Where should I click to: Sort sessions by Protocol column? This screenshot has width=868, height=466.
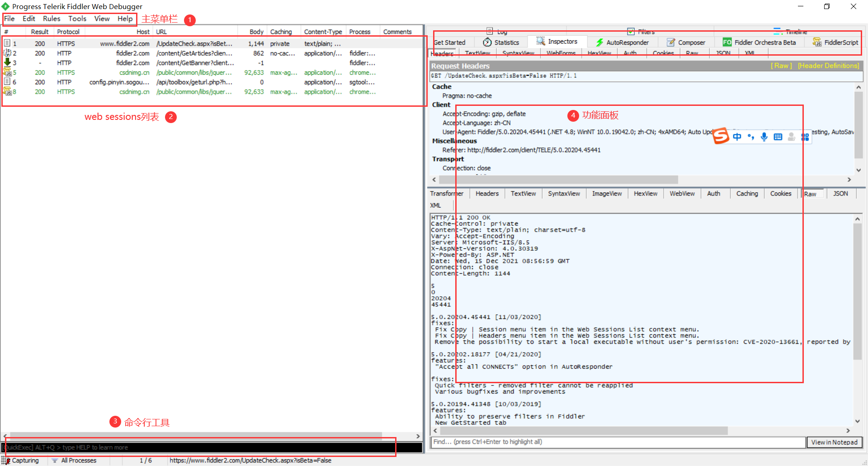pyautogui.click(x=68, y=32)
